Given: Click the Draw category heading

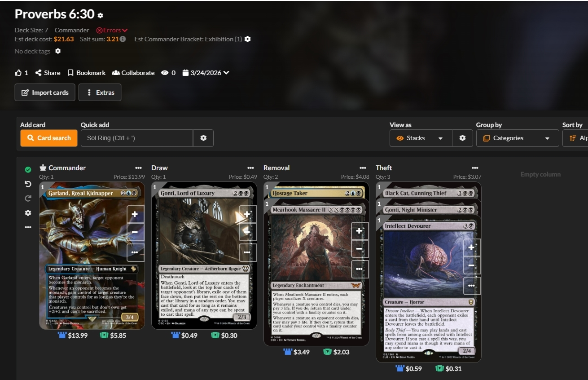Looking at the screenshot, I should (159, 168).
